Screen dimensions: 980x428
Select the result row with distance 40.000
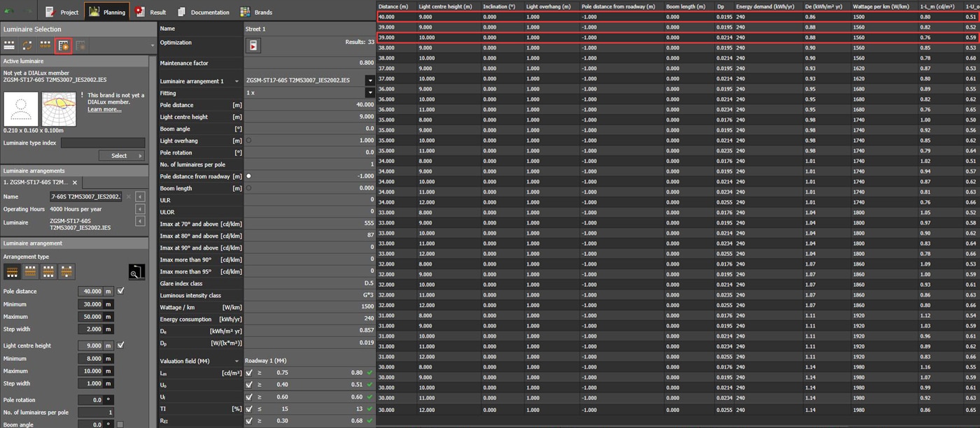(x=678, y=16)
